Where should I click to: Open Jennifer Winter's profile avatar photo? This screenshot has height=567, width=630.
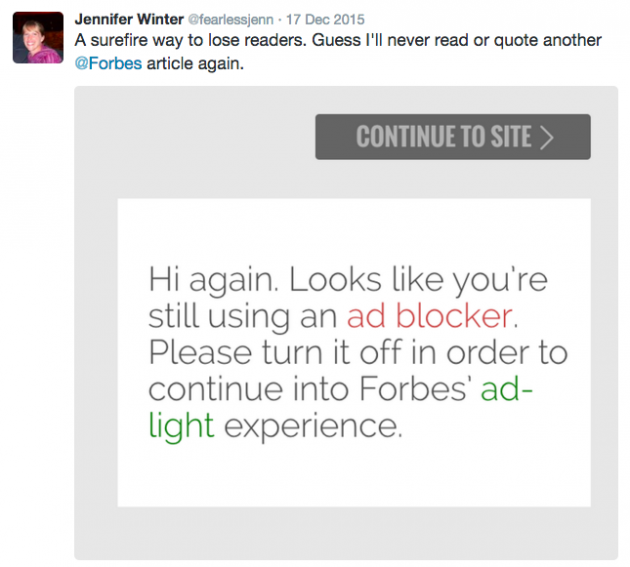tap(38, 37)
